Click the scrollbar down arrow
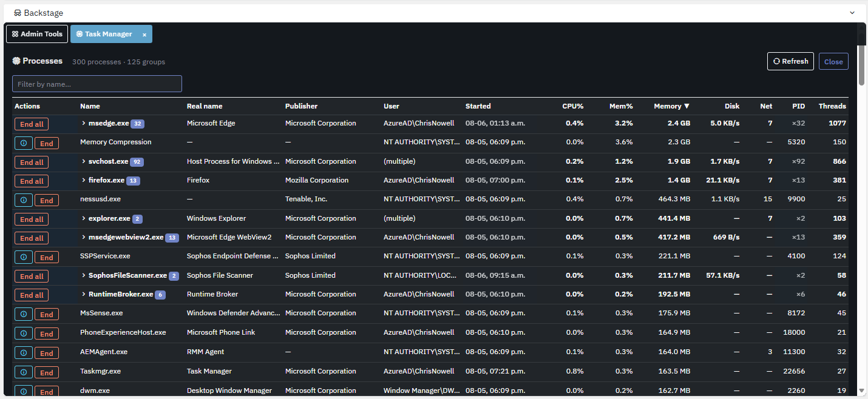This screenshot has height=399, width=868. pyautogui.click(x=861, y=391)
